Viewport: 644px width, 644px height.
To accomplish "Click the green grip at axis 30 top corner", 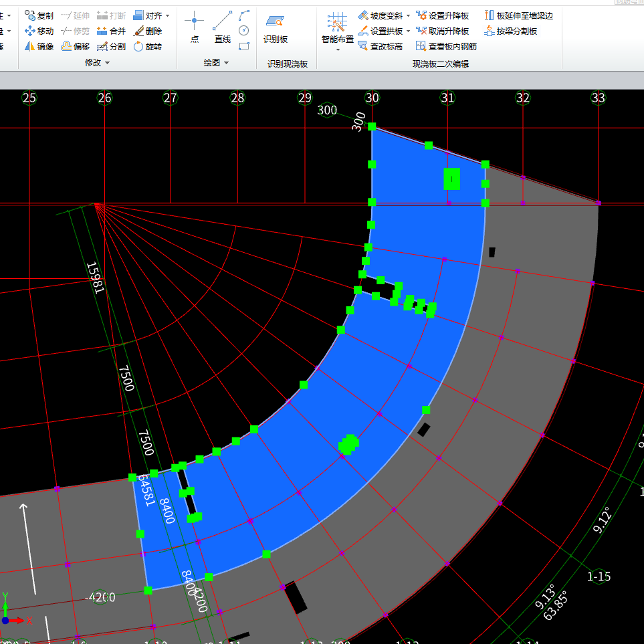I will pyautogui.click(x=372, y=126).
